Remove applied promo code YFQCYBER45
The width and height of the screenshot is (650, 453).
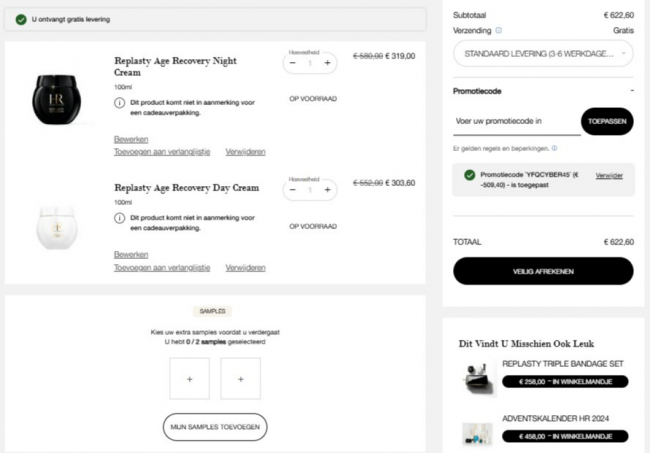pos(609,176)
